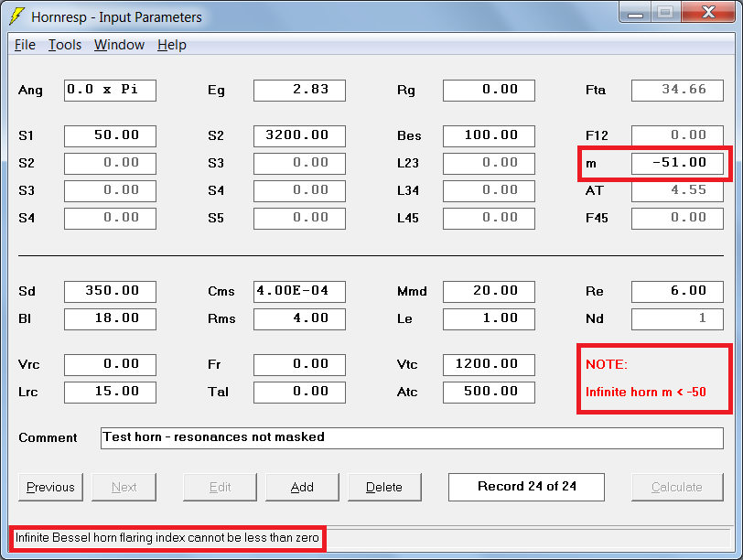The image size is (743, 560).
Task: Select the F12 field
Action: click(677, 136)
